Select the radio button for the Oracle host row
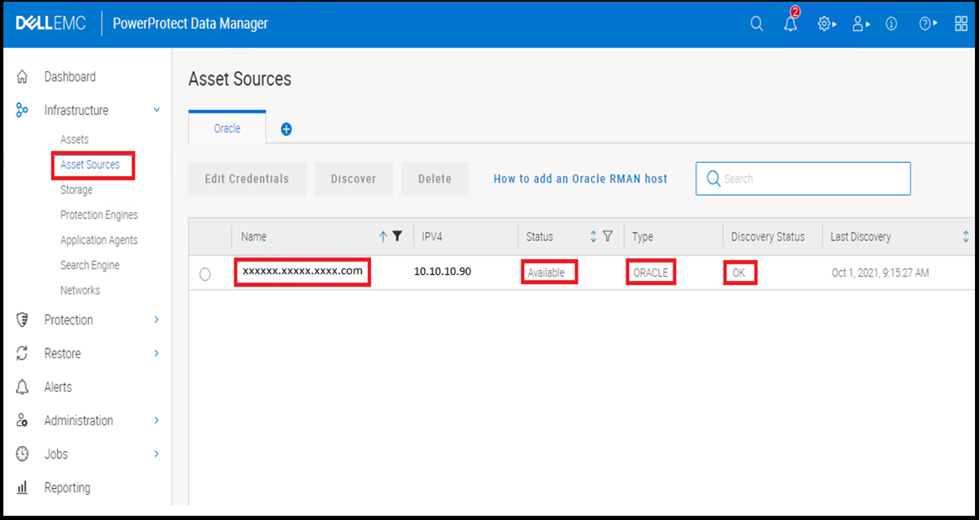Viewport: 980px width, 520px height. tap(205, 274)
